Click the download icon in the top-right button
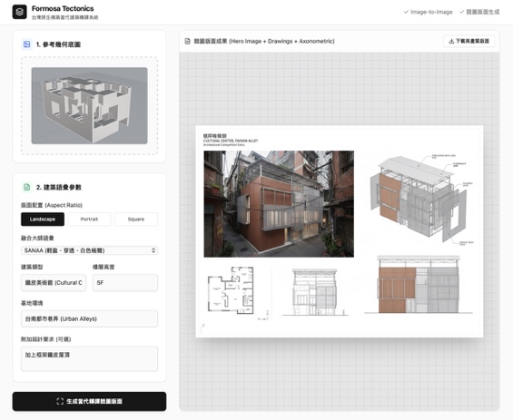This screenshot has width=513, height=420. [x=451, y=41]
